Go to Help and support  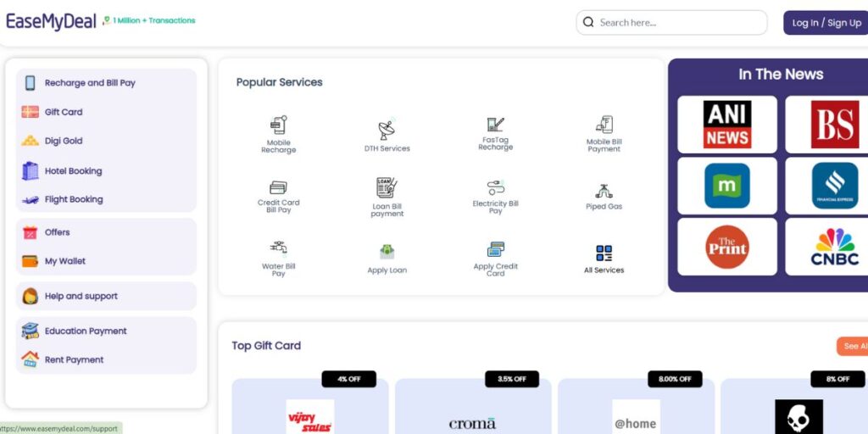click(x=81, y=296)
